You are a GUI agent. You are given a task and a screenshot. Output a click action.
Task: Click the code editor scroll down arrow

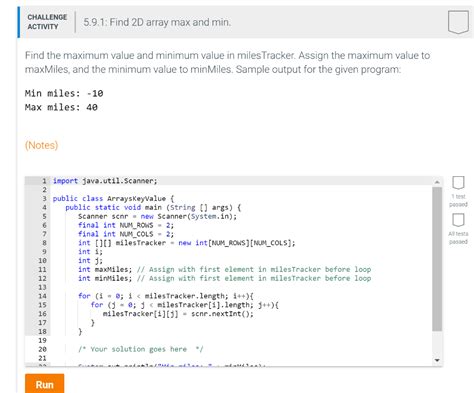tap(437, 360)
